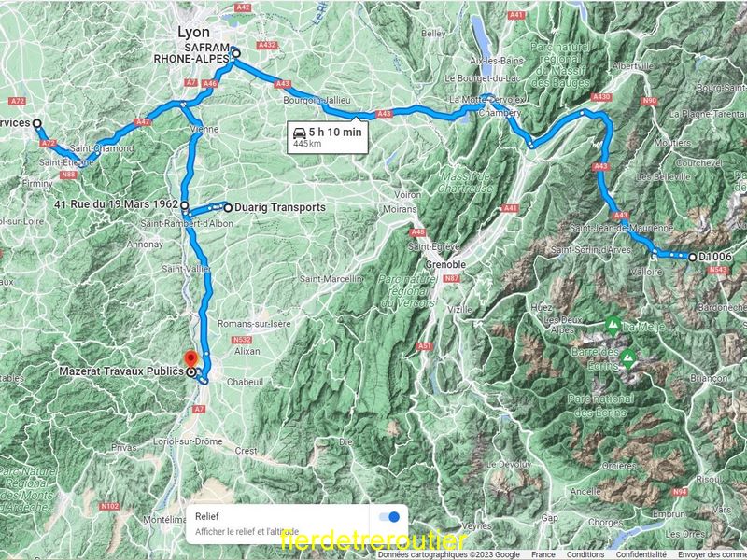Click the Lyon city label
This screenshot has width=747, height=560.
193,33
